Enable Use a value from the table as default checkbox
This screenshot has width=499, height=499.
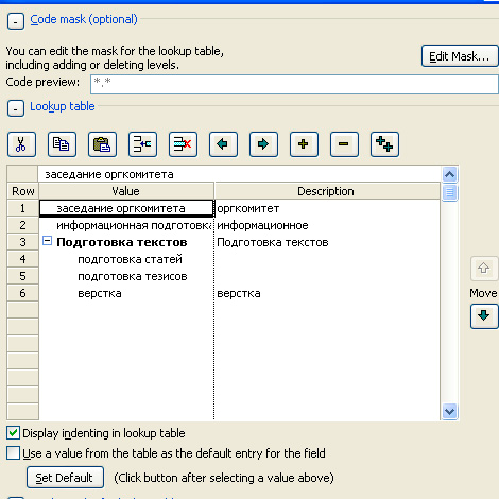coord(13,453)
